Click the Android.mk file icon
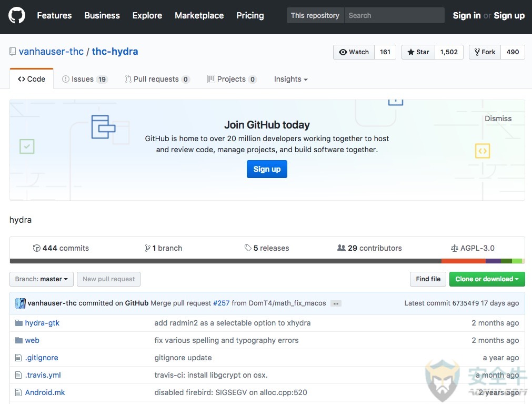The image size is (532, 404). click(18, 392)
